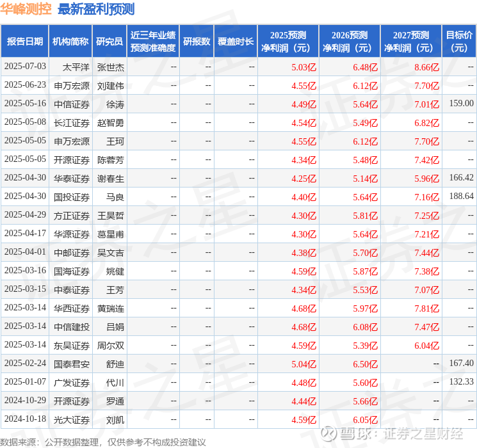Click the 光大证券 institution cell
Image resolution: width=477 pixels, height=448 pixels.
[x=72, y=420]
